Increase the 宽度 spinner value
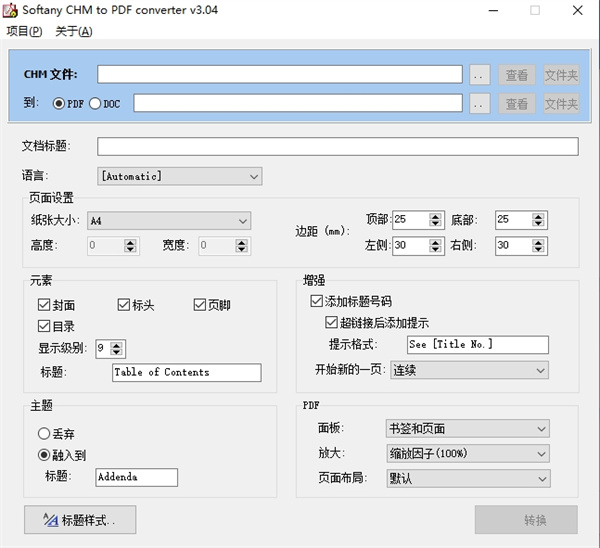The width and height of the screenshot is (600, 548). (241, 242)
